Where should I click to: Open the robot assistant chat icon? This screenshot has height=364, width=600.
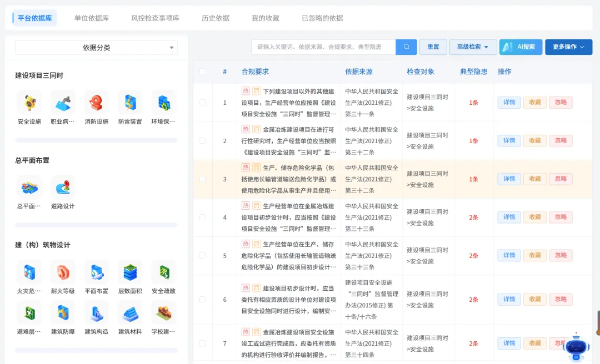(x=577, y=347)
